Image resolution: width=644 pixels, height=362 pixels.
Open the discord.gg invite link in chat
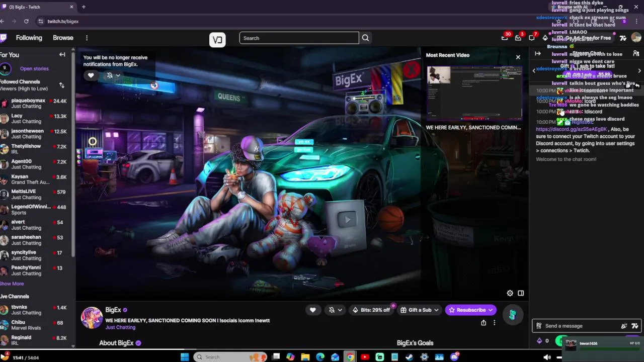coord(572,129)
